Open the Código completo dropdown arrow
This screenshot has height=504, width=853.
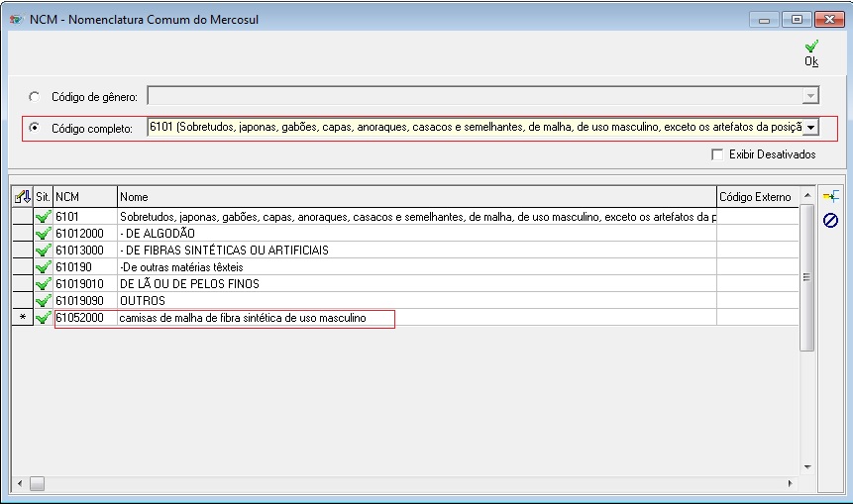coord(810,127)
